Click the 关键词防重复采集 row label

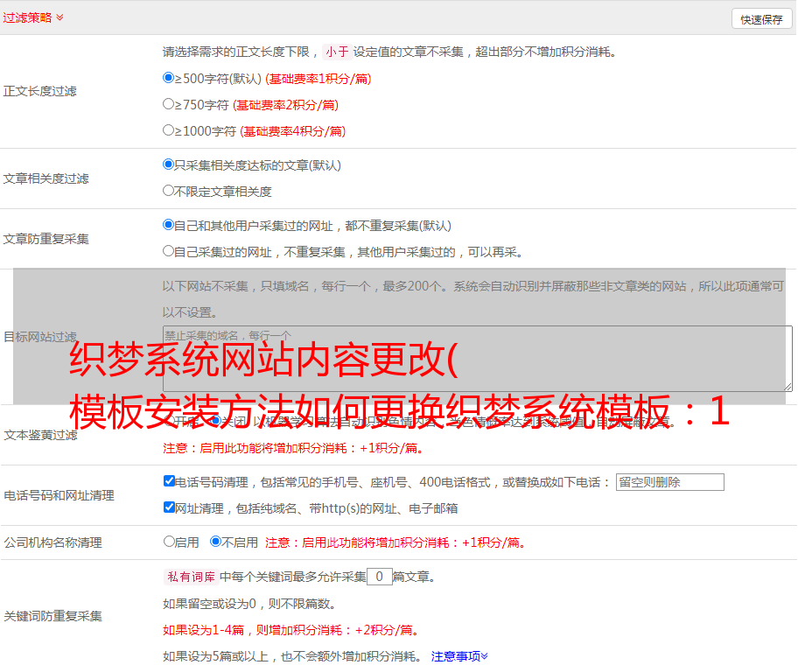point(52,616)
